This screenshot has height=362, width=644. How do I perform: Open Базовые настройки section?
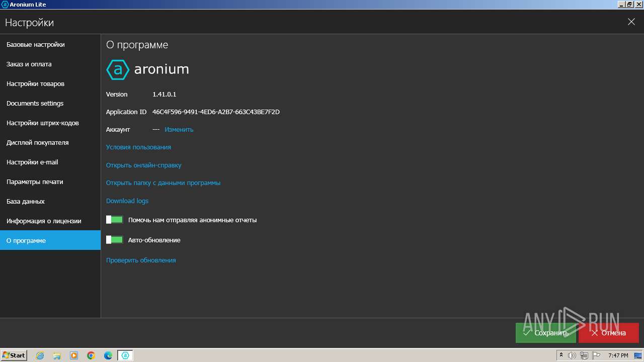(50, 44)
